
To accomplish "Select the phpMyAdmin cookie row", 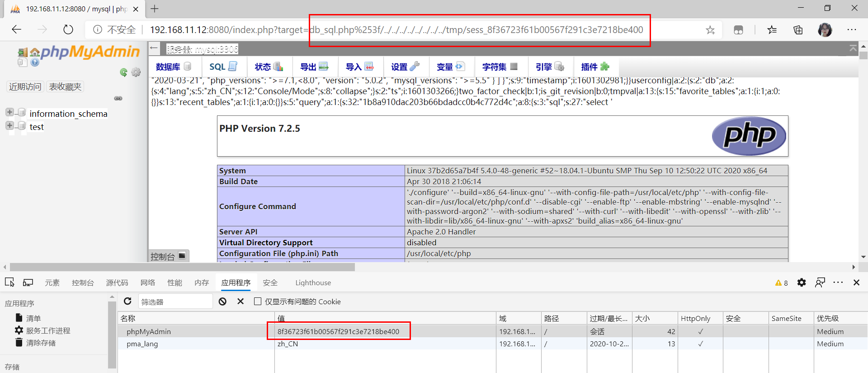I will pyautogui.click(x=493, y=331).
